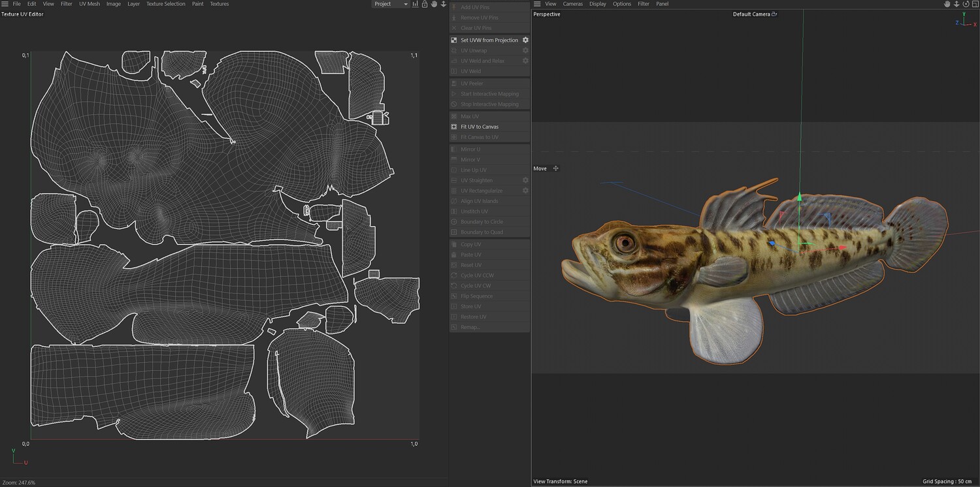Click the viewport move camera hand icon
This screenshot has width=980, height=487.
[x=947, y=4]
